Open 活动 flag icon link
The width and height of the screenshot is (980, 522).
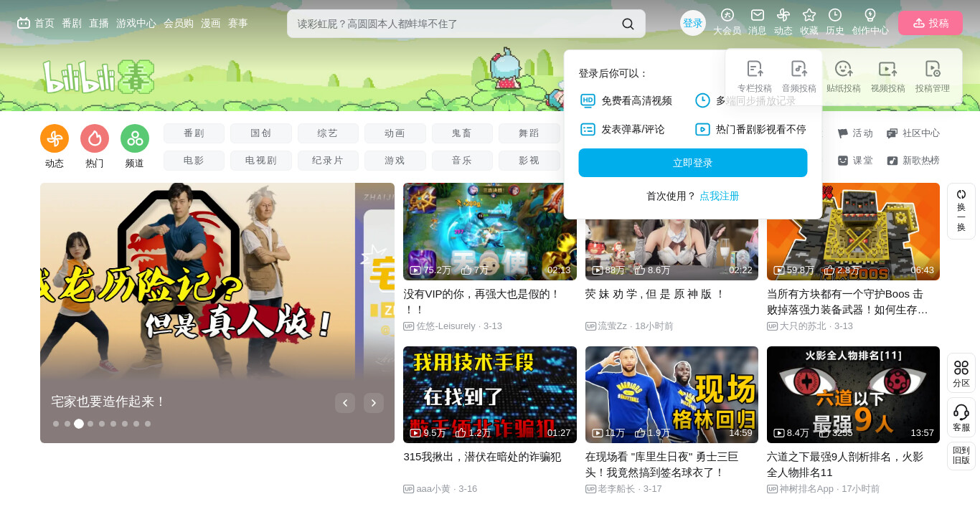[855, 133]
